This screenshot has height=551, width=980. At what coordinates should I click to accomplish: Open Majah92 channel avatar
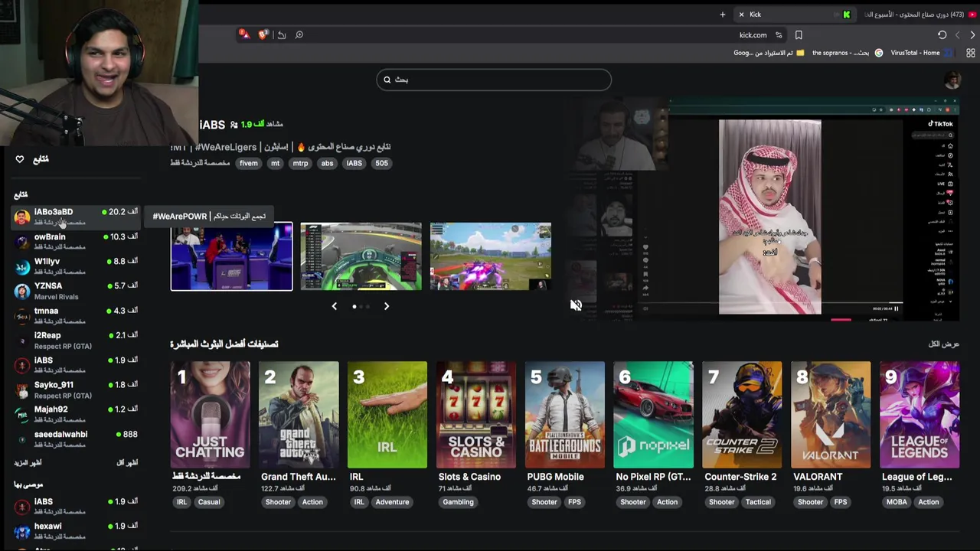[x=21, y=415]
